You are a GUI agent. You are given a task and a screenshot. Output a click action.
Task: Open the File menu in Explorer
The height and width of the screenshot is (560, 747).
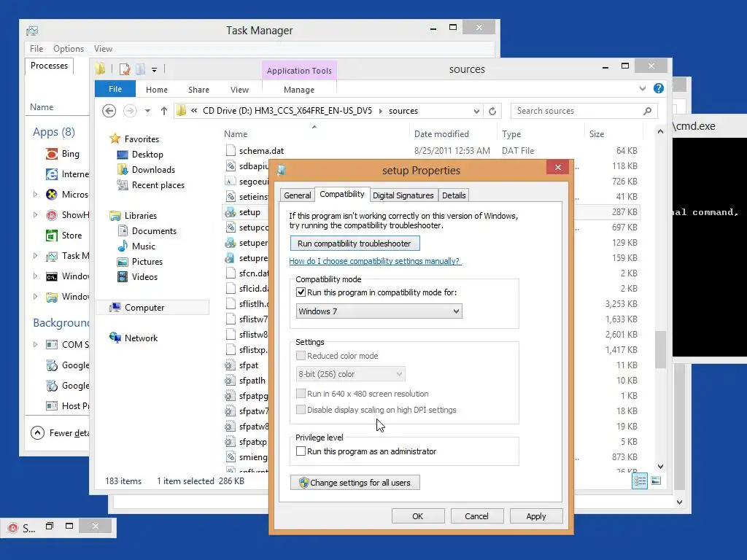[115, 89]
